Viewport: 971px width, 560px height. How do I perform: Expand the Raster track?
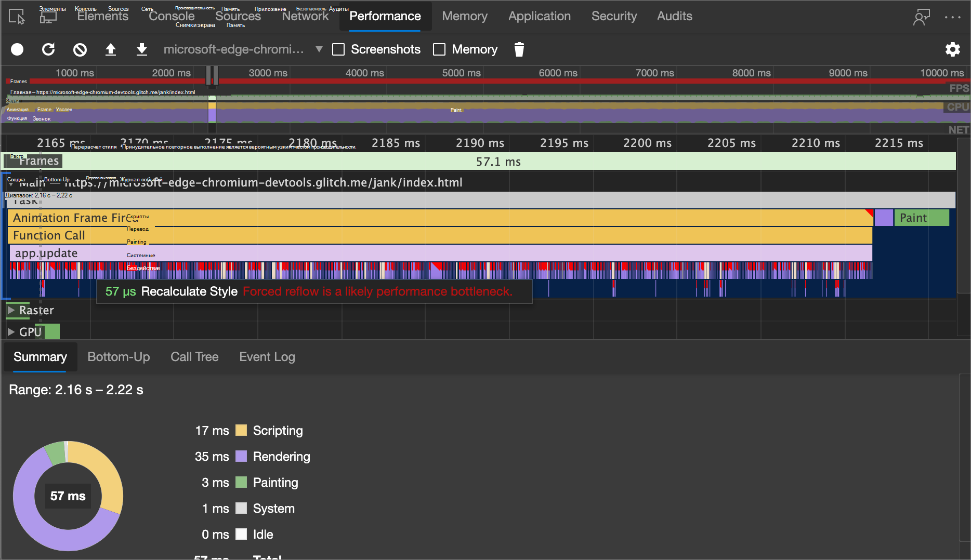coord(11,310)
